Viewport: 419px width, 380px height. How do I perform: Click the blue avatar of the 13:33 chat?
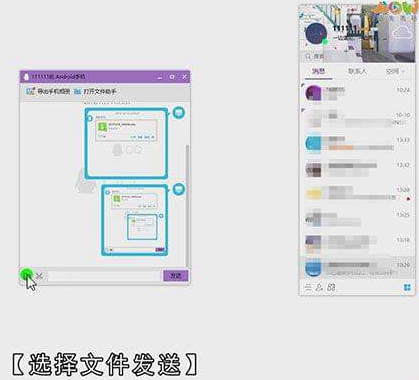(x=313, y=144)
